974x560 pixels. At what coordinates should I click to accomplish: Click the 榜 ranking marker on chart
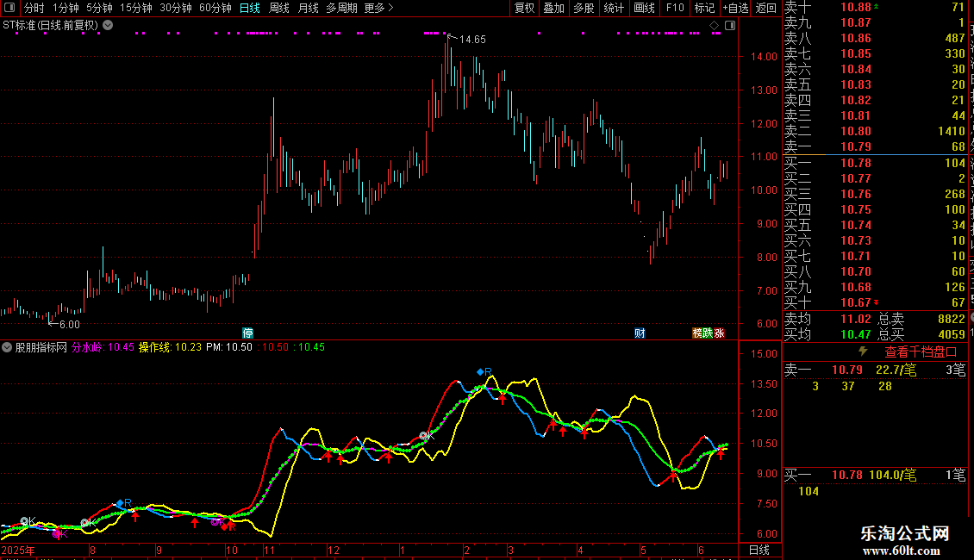click(x=697, y=333)
